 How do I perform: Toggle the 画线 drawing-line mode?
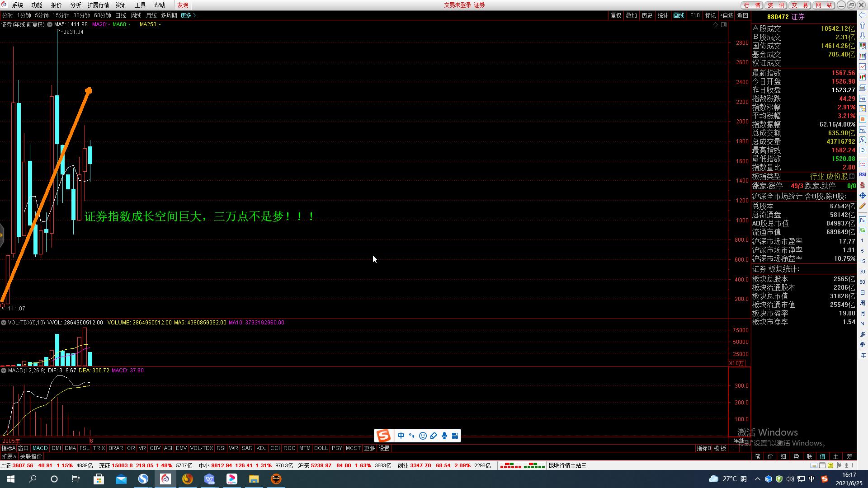679,15
